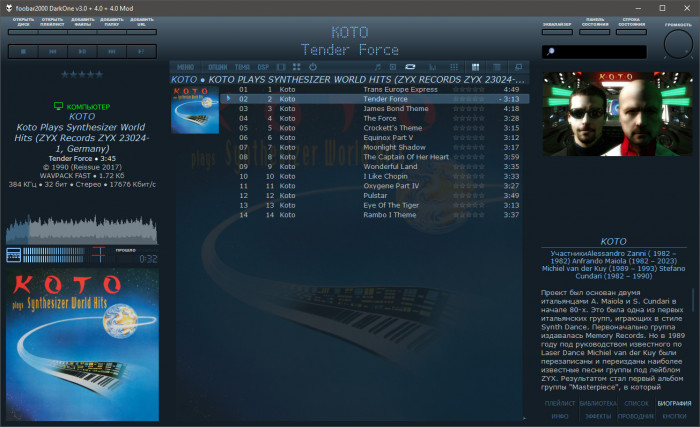700x427 pixels.
Task: Click the Koto artist photo
Action: pos(617,114)
